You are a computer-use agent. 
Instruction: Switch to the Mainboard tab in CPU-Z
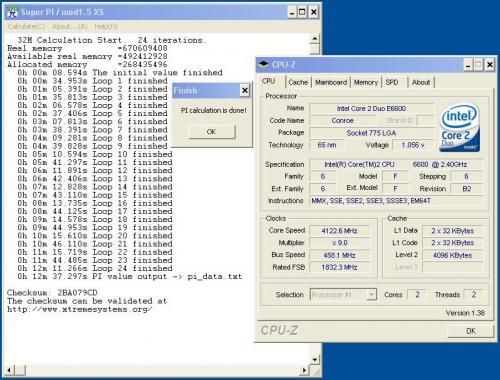(331, 82)
